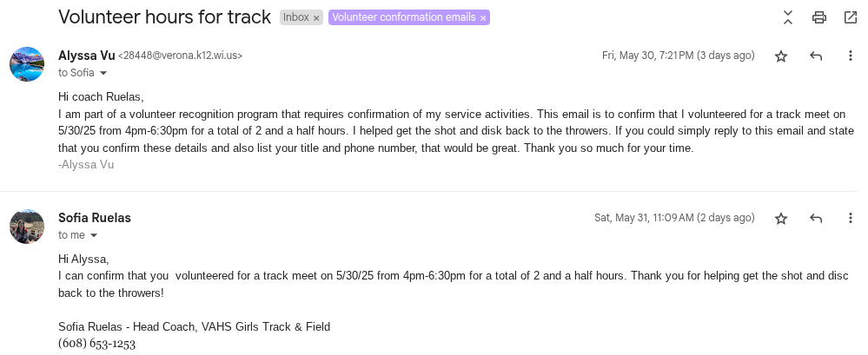
Task: Open more options for Alyssa's message
Action: tap(850, 56)
